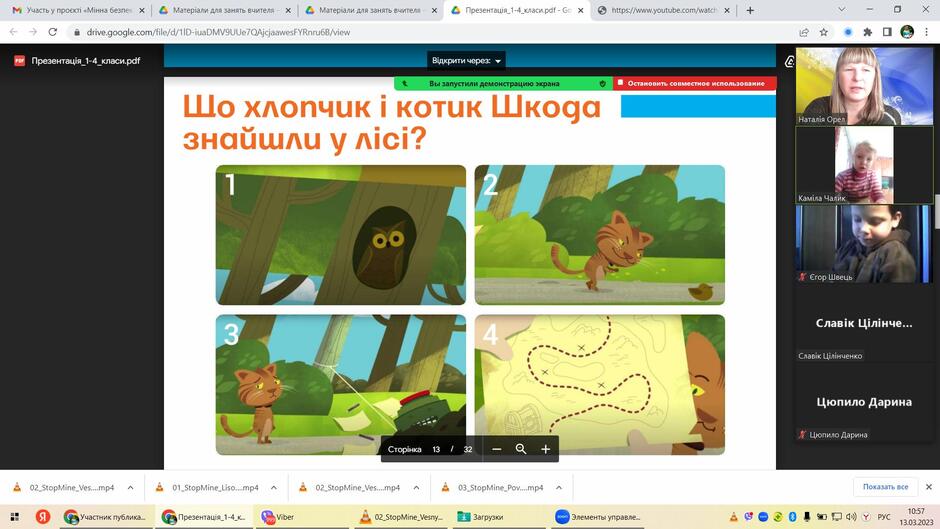Click the Zoom icon in system tray

click(763, 516)
